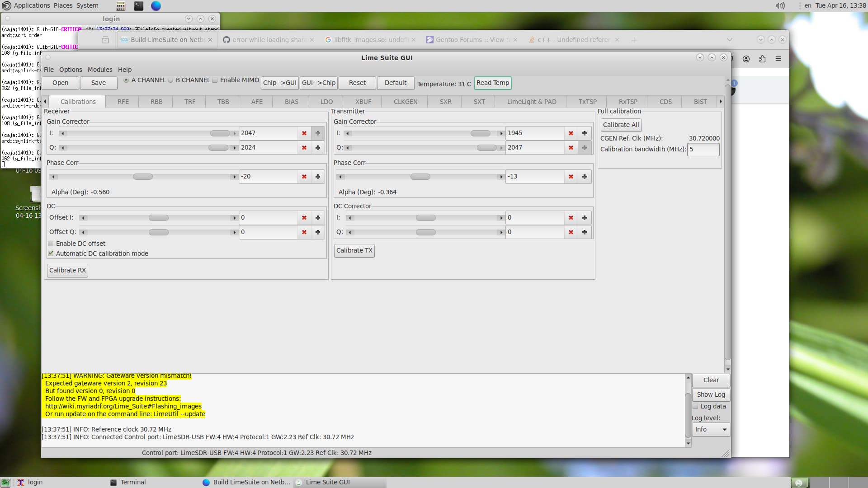Image resolution: width=868 pixels, height=488 pixels.
Task: Open the calculator launcher in top panel
Action: pyautogui.click(x=121, y=6)
